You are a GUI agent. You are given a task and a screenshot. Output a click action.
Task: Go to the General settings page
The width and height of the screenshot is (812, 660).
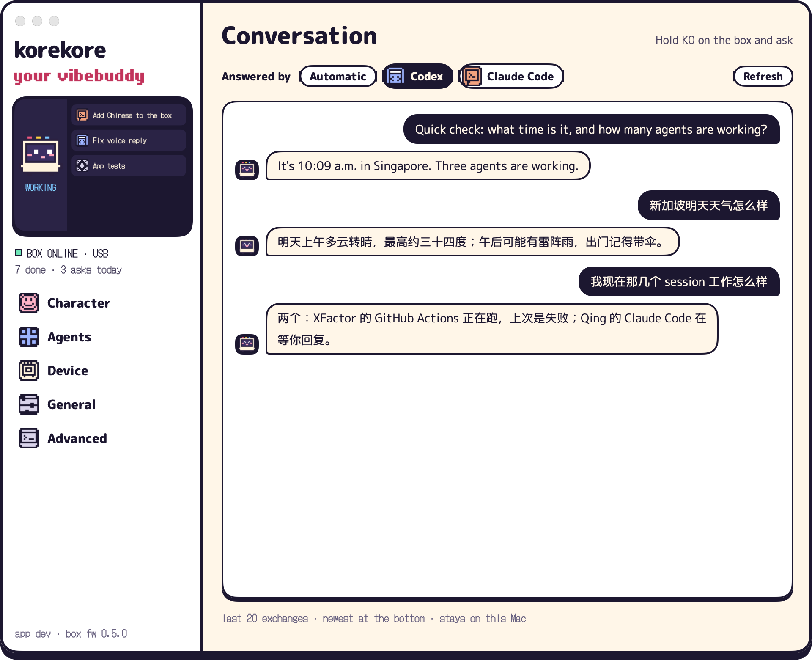point(58,404)
